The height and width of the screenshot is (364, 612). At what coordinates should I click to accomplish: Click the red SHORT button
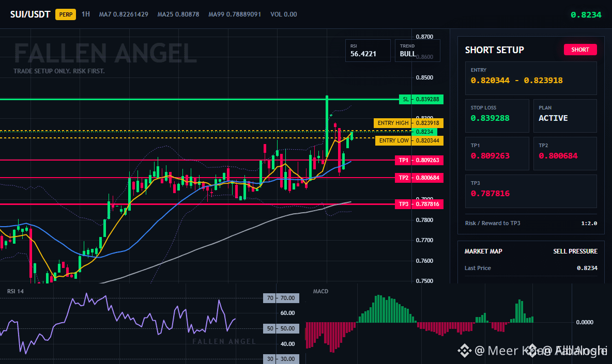580,50
